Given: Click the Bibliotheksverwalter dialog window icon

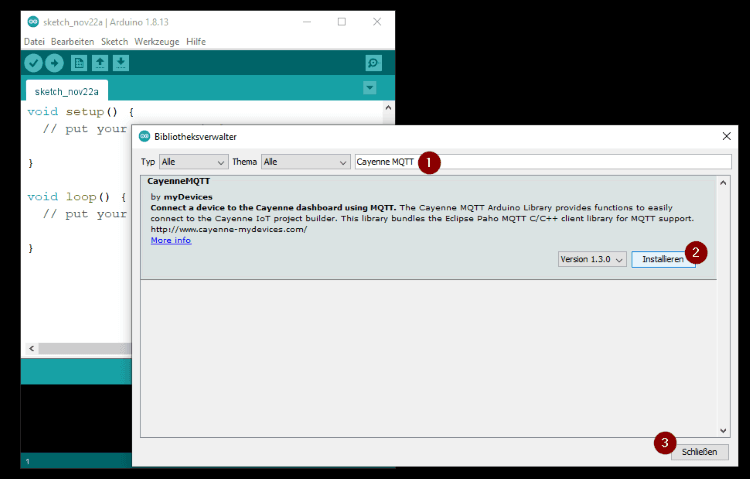Looking at the screenshot, I should point(144,136).
